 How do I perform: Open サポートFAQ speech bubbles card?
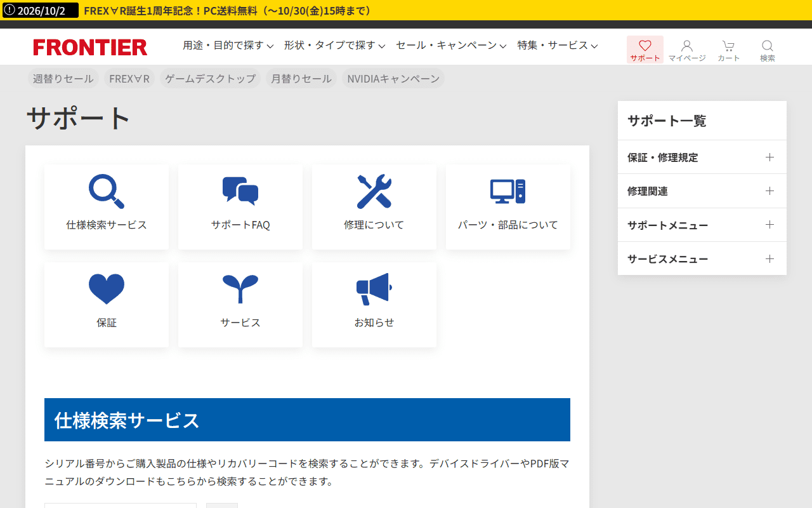coord(240,207)
